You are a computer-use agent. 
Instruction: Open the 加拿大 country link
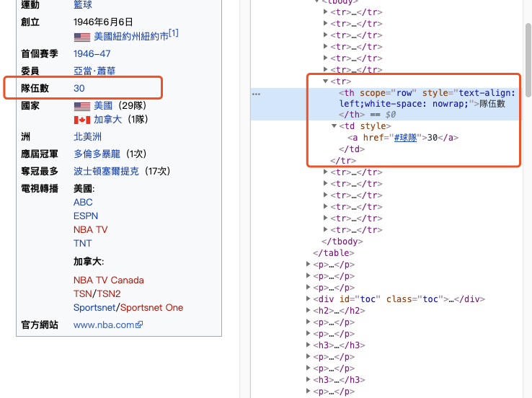coord(108,120)
